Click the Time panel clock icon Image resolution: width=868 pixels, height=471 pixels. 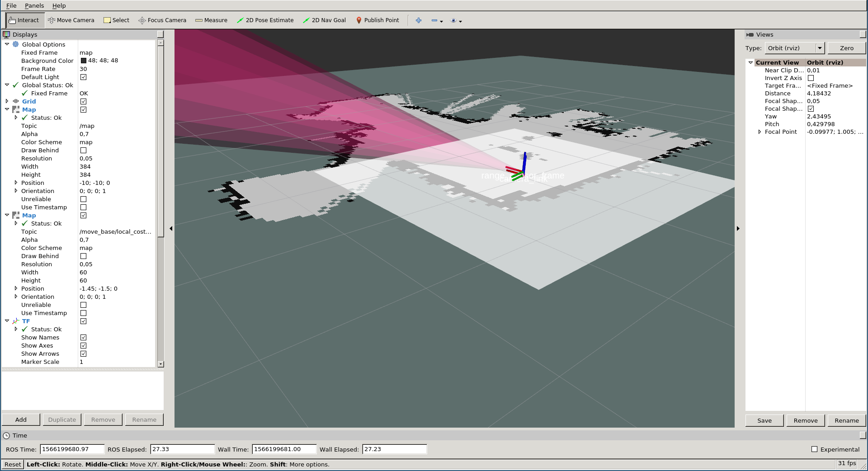tap(6, 435)
